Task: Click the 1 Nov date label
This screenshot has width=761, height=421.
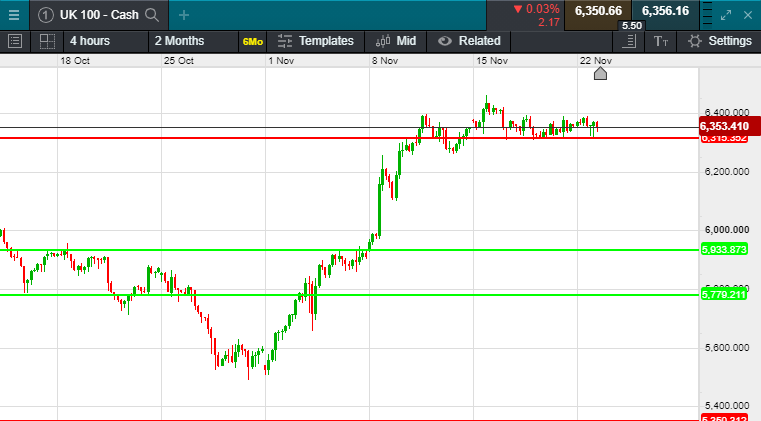Action: [x=281, y=61]
